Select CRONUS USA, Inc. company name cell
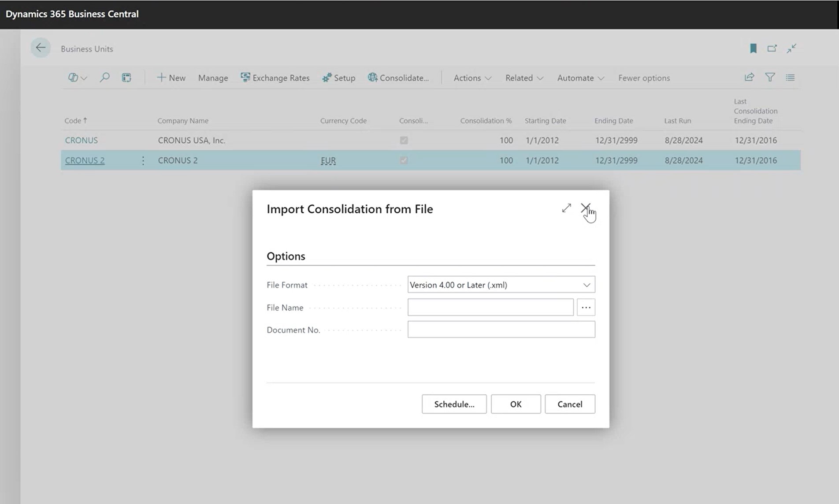Screen dimensions: 839x504 [x=192, y=140]
